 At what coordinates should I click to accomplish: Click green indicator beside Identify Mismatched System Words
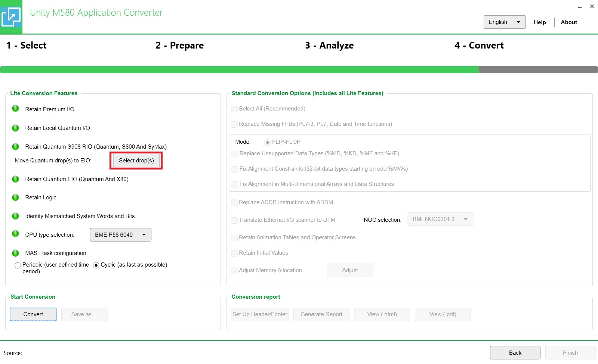point(15,216)
